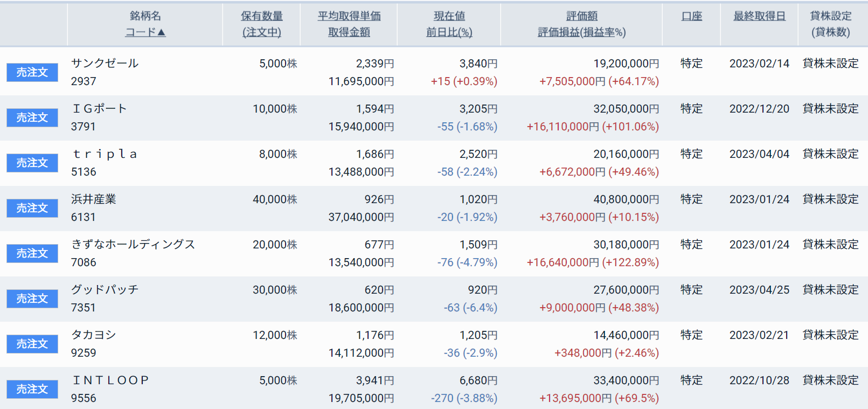
Task: Click 売注文 button for サンクゼール
Action: click(32, 72)
